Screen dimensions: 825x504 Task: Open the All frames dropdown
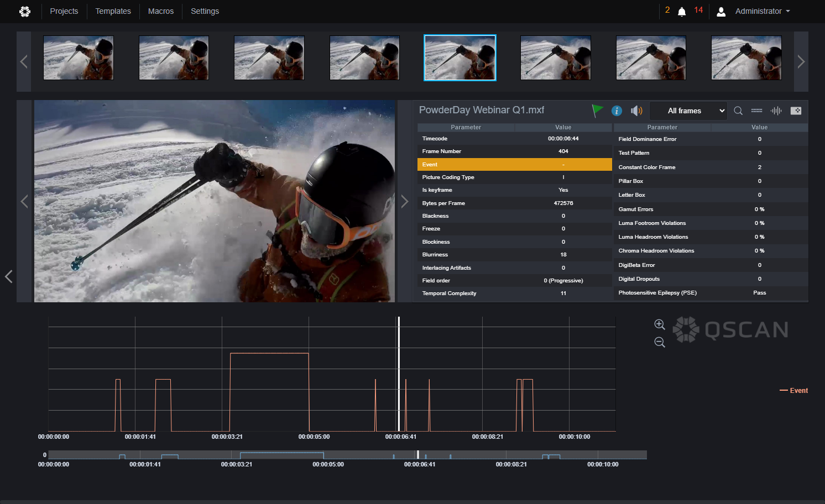688,111
